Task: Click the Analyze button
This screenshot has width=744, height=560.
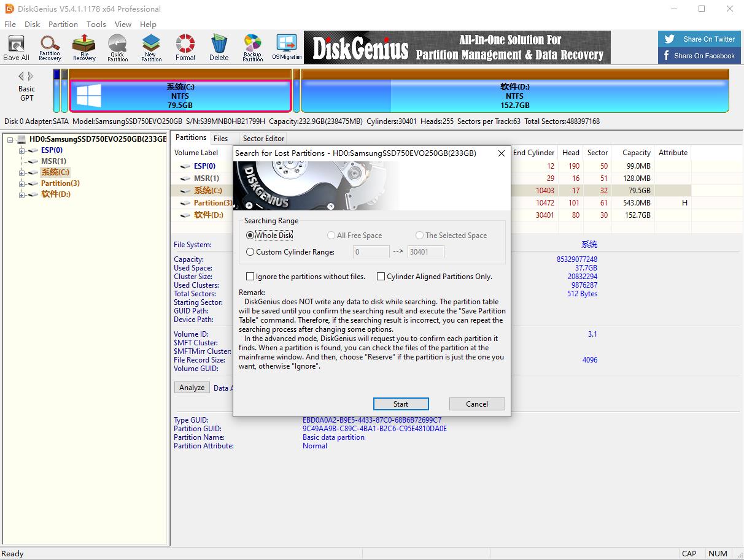Action: 192,388
